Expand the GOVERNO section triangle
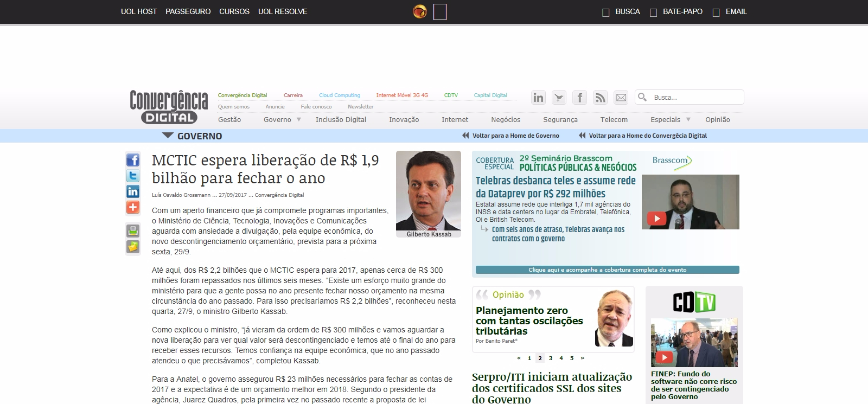 (168, 136)
